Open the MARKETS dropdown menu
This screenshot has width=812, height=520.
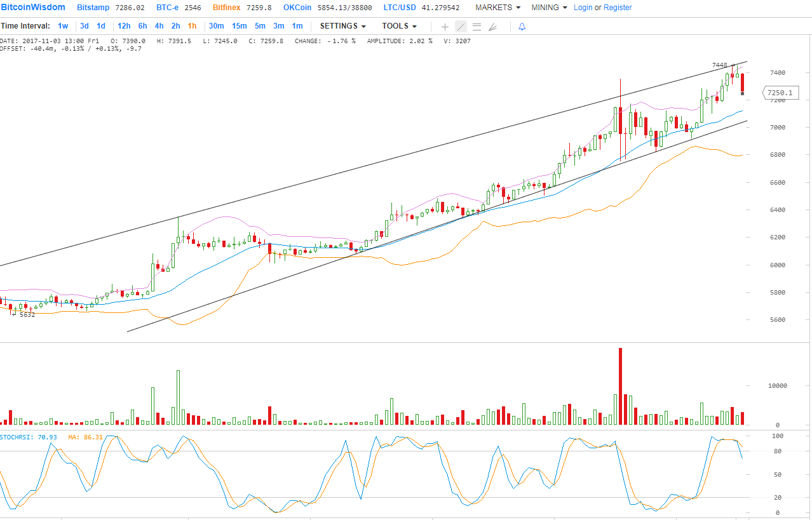(497, 8)
